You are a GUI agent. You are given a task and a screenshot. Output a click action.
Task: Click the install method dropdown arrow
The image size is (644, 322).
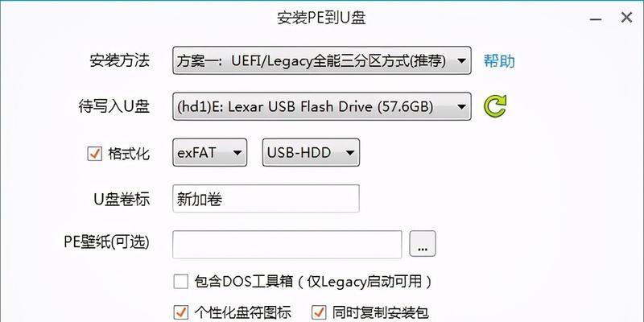[x=461, y=61]
